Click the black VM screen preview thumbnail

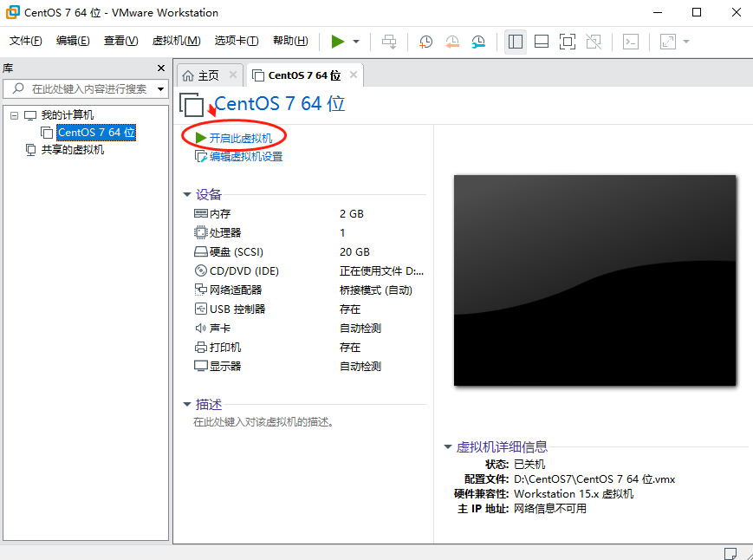594,281
